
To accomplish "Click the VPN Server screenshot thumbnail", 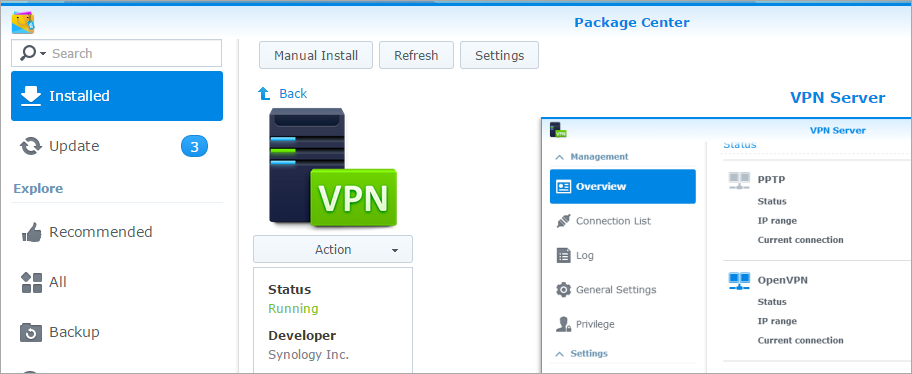I will click(726, 245).
